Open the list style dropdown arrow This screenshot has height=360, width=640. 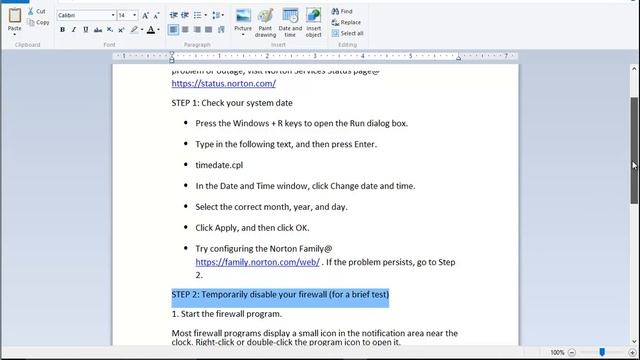[205, 16]
